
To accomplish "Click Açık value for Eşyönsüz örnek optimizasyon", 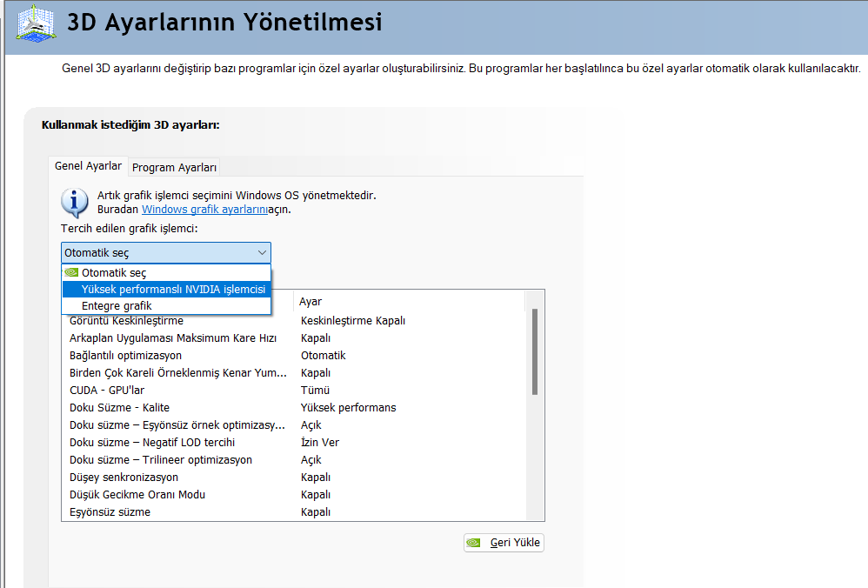I will 311,424.
